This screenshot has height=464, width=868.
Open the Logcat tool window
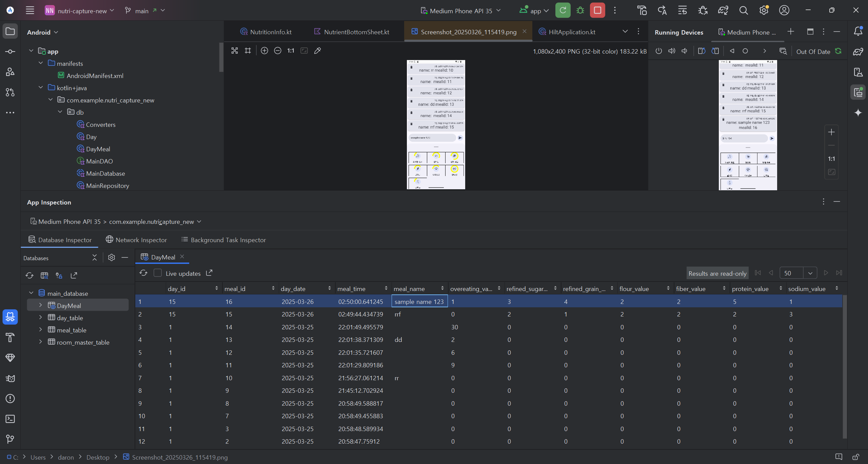10,378
